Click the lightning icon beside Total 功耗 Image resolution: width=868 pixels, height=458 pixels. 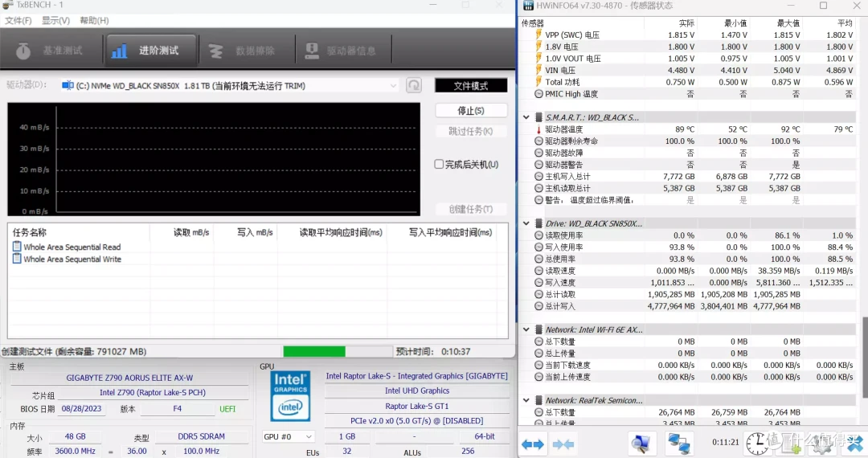(x=538, y=82)
